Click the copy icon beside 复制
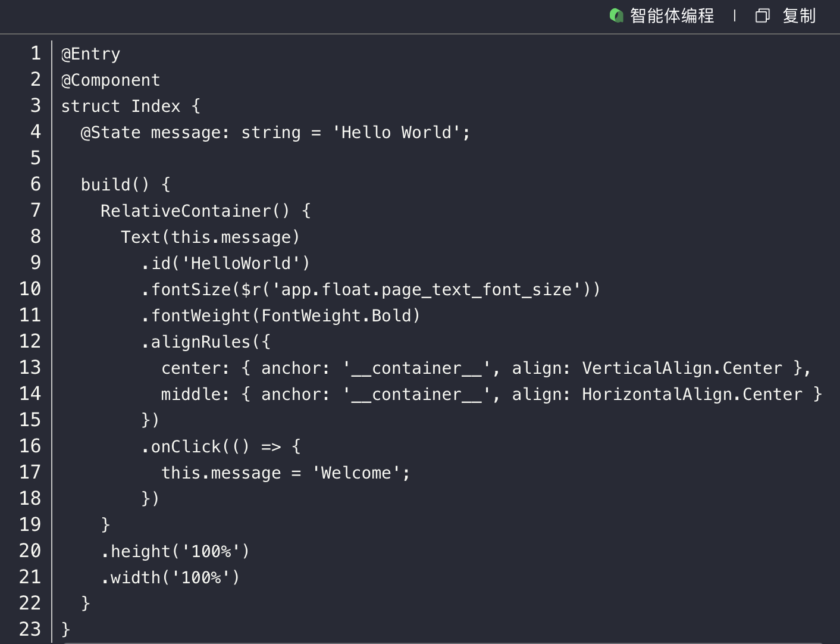The image size is (840, 644). point(762,15)
